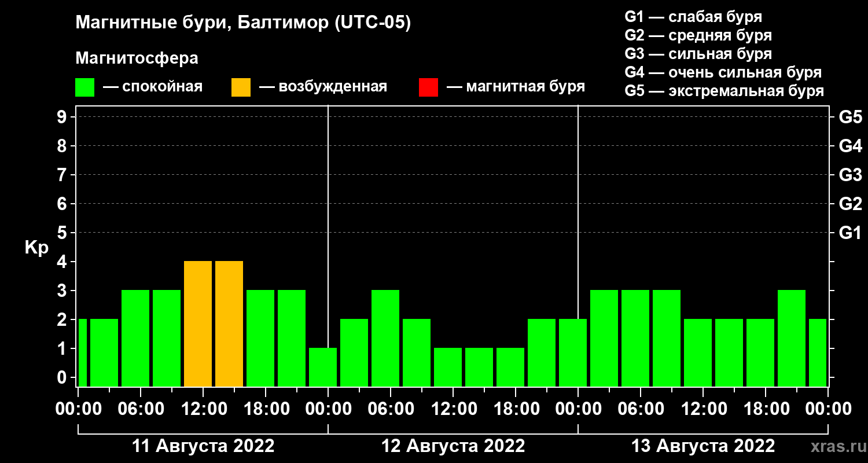Viewport: 868px width, 463px height.
Task: Select legend line 'G1 — слабая буря'
Action: pyautogui.click(x=693, y=16)
